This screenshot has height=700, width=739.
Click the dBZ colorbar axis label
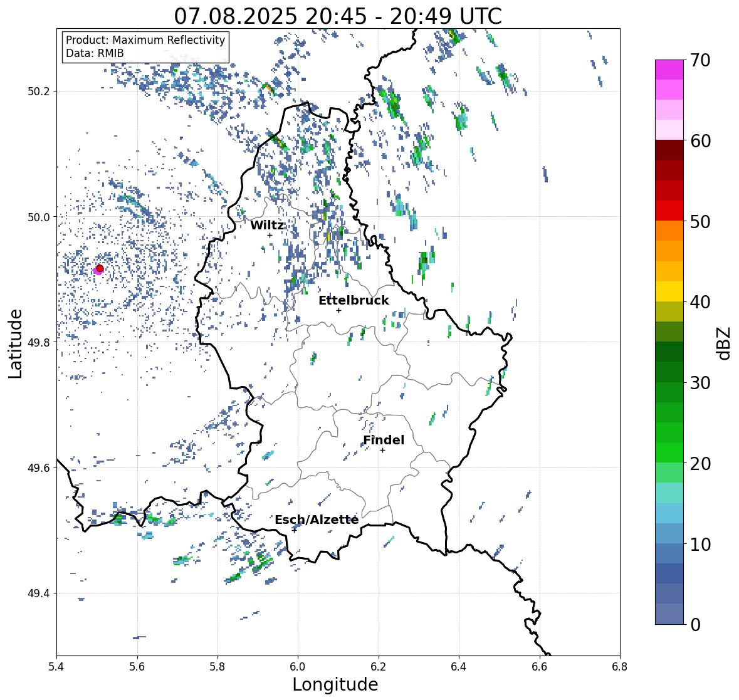tap(725, 343)
